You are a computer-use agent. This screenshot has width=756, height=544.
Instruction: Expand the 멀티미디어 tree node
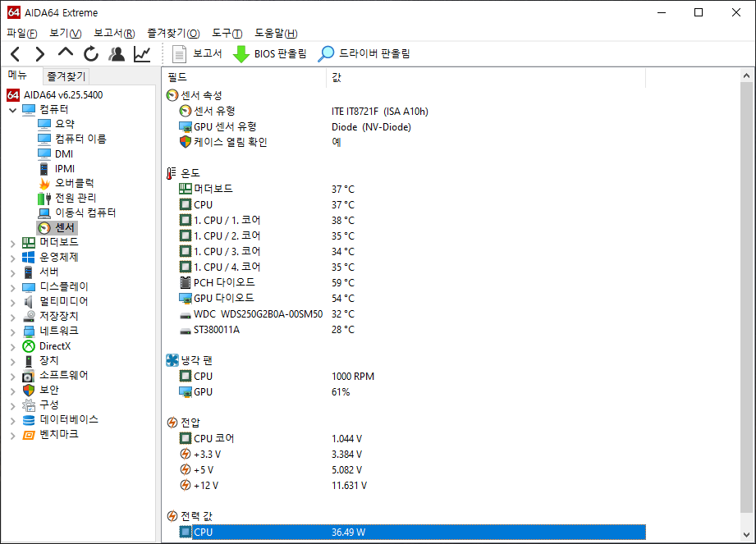point(12,302)
